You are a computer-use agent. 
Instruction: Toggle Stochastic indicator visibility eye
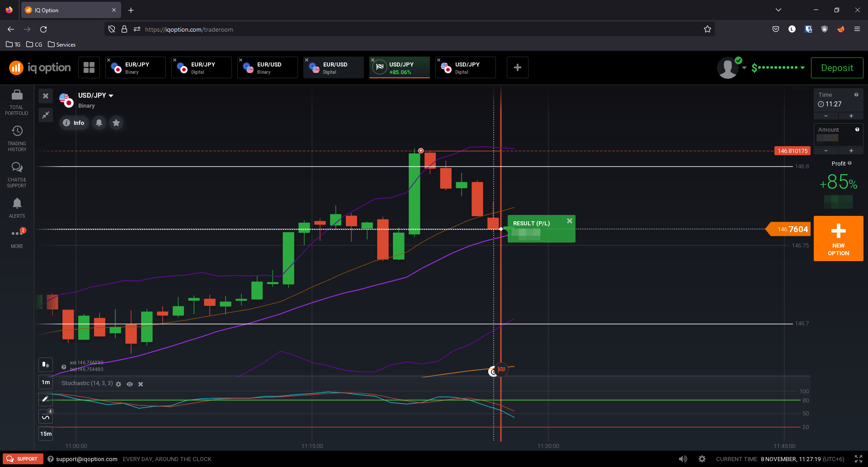[130, 384]
